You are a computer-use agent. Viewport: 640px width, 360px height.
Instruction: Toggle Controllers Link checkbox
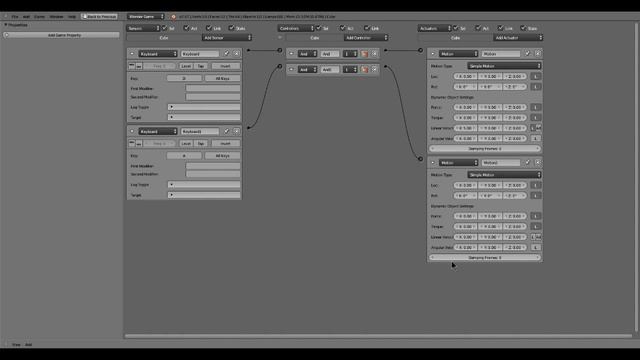(x=367, y=28)
